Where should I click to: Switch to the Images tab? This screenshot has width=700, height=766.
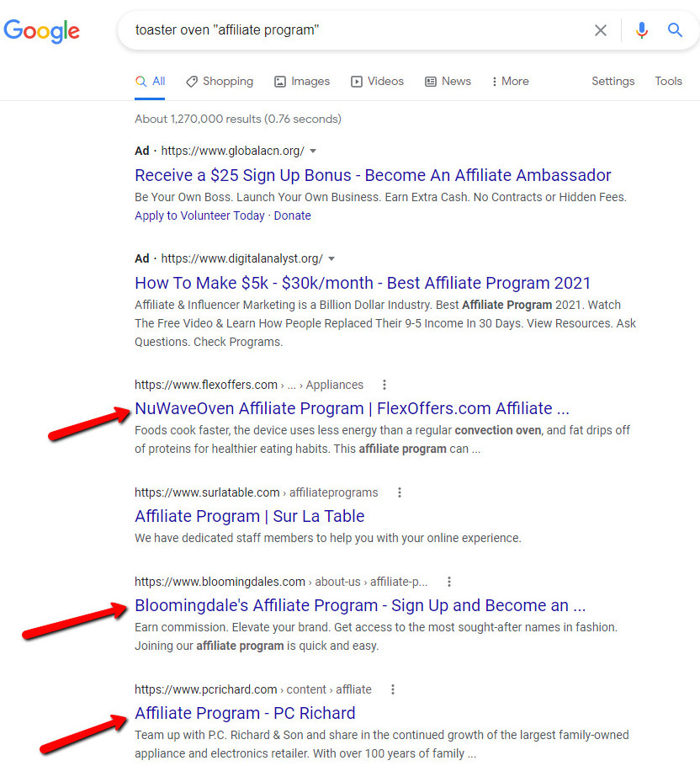302,81
